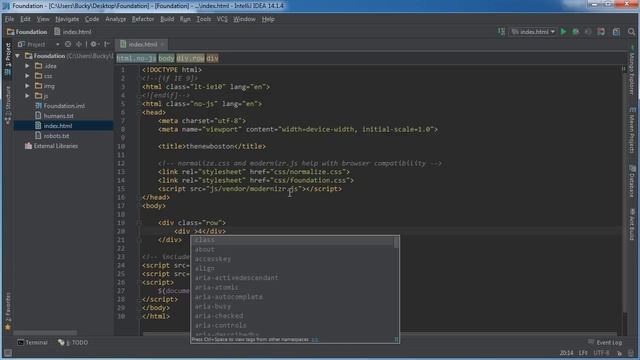Open the index.html run configuration dropdown

pyautogui.click(x=533, y=31)
